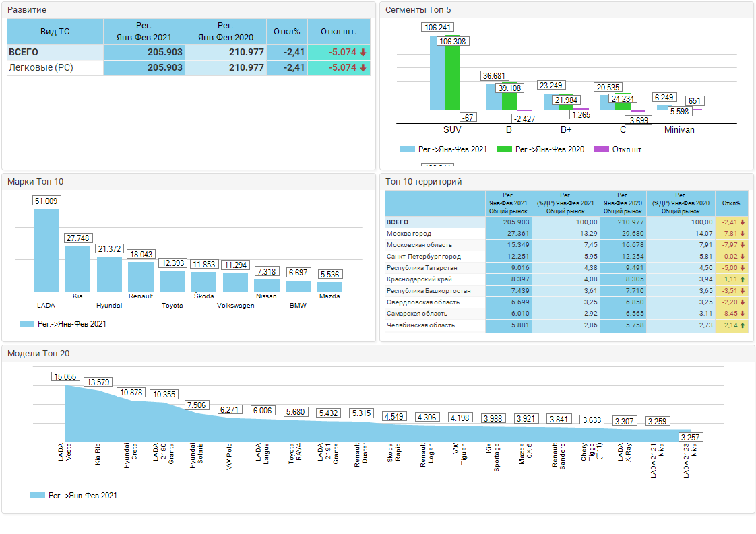The image size is (756, 534).
Task: Select blue SUV bar for Янв-Фев 2021
Action: click(x=437, y=73)
